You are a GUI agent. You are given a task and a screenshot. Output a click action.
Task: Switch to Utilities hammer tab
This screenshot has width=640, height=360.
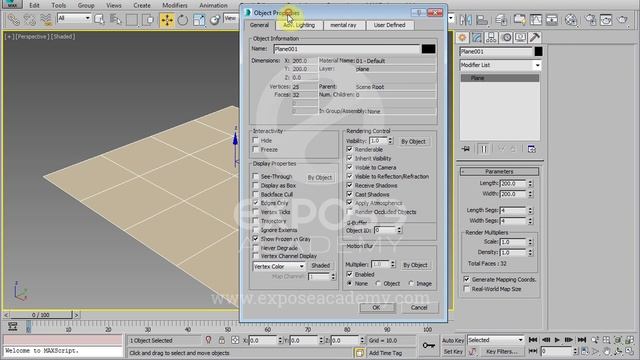click(x=535, y=38)
